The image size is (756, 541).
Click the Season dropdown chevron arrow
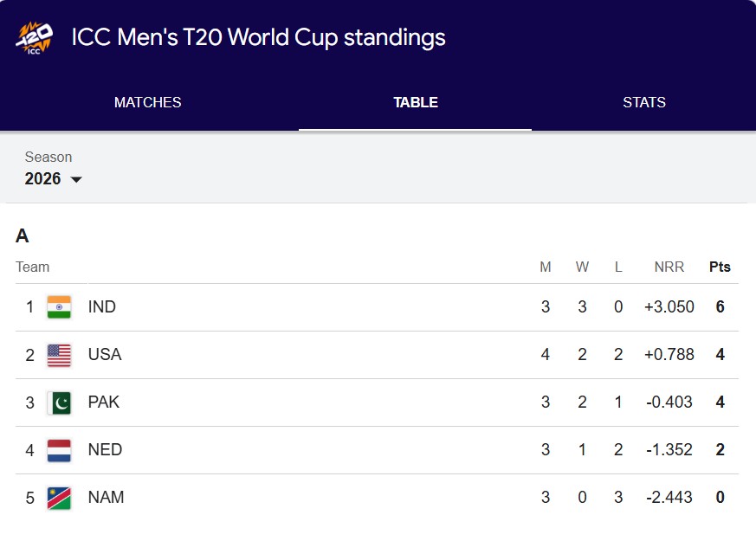click(x=77, y=180)
